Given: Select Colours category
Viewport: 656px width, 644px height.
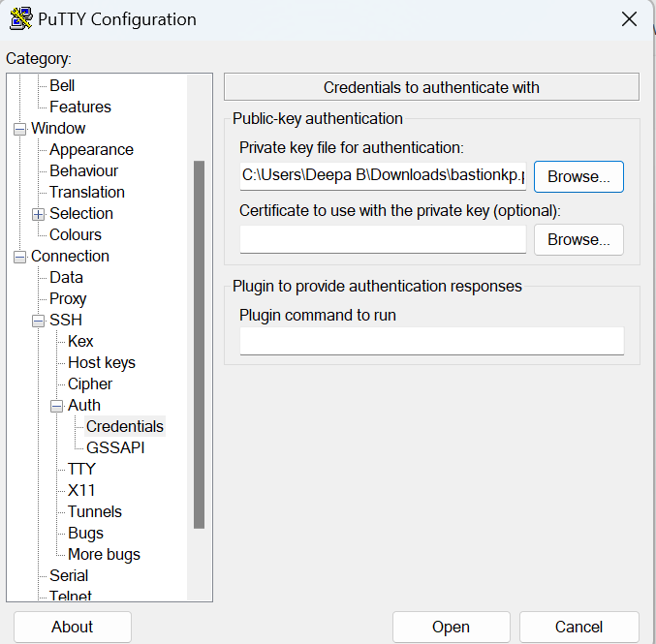Looking at the screenshot, I should [x=76, y=235].
